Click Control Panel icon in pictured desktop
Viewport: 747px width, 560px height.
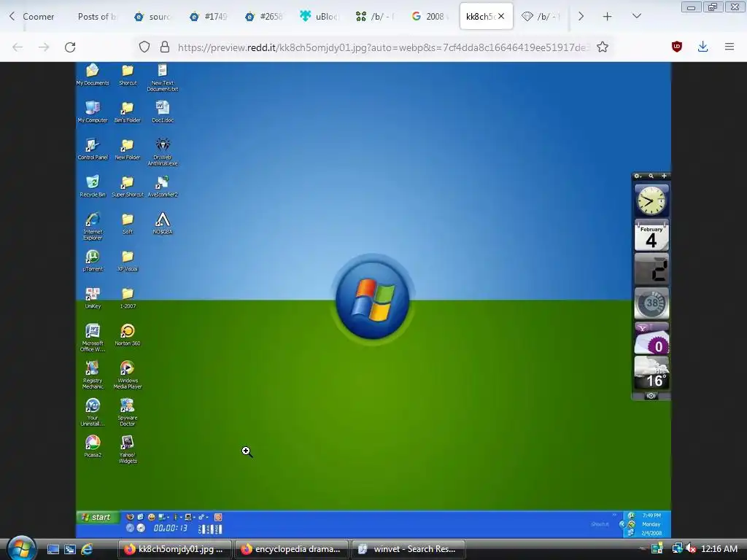[93, 149]
